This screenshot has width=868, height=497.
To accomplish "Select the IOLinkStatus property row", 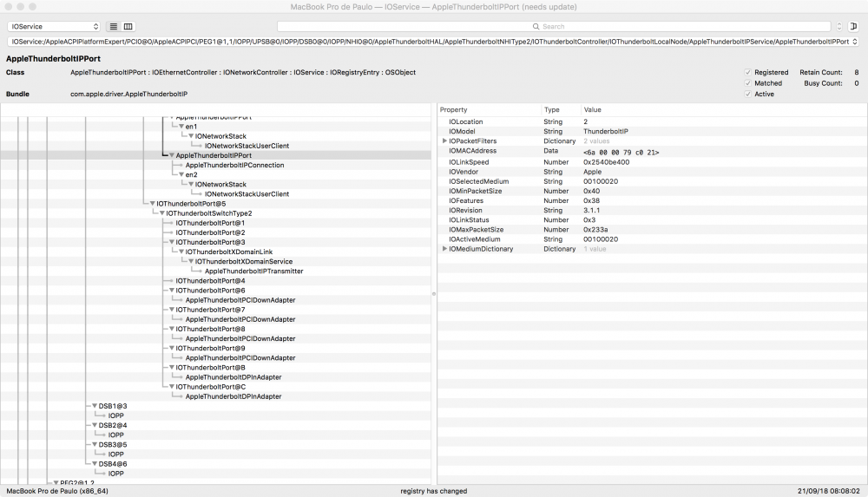I will point(652,220).
